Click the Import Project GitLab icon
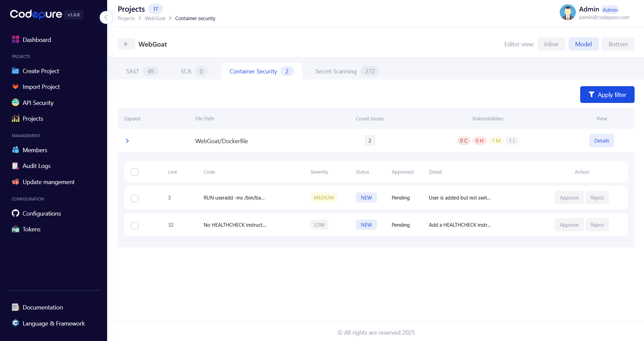 pos(15,87)
